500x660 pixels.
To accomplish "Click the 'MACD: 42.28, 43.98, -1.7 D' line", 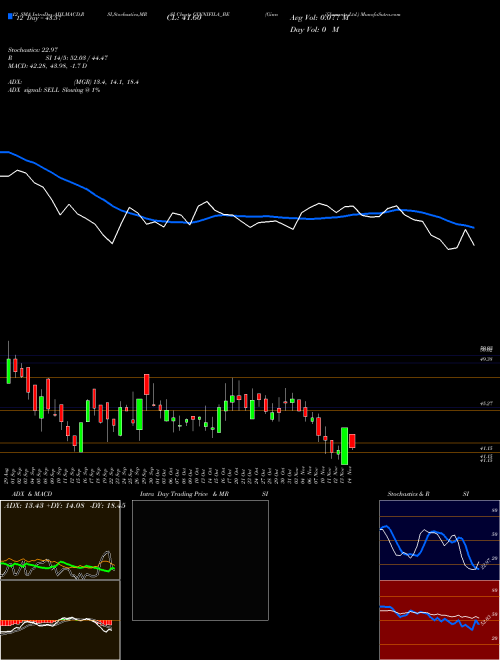I will tap(48, 66).
